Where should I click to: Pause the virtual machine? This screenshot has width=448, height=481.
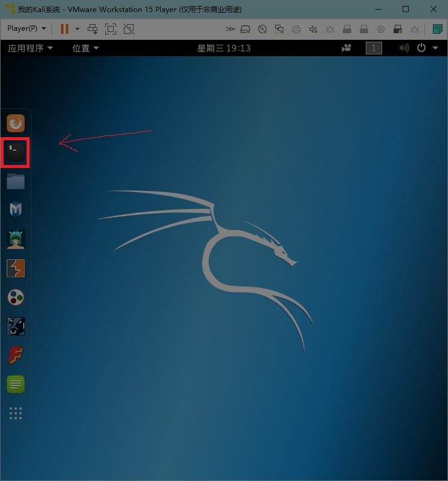65,29
